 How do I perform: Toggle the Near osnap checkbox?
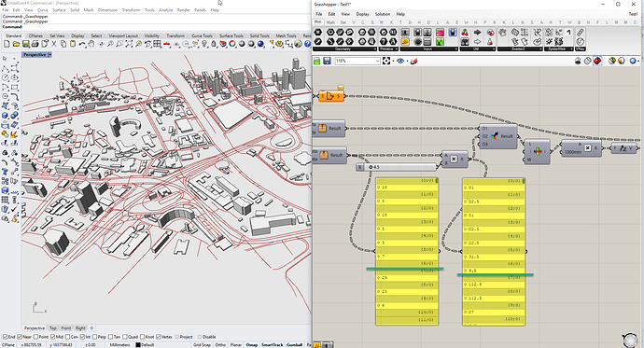[20, 337]
